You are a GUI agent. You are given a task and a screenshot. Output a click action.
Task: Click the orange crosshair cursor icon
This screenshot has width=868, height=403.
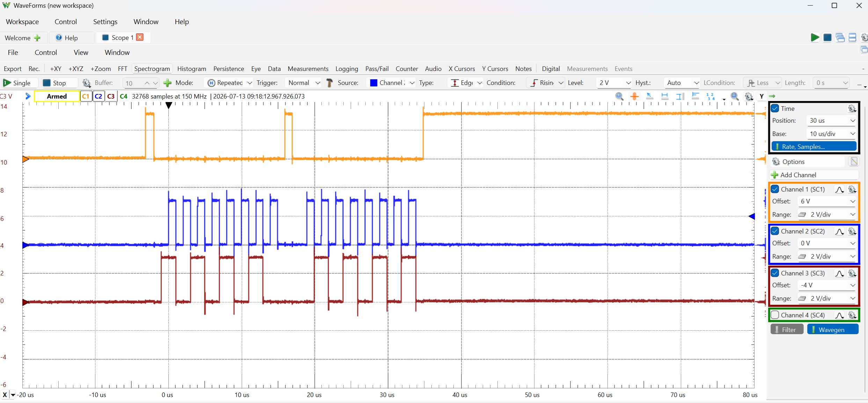tap(634, 96)
